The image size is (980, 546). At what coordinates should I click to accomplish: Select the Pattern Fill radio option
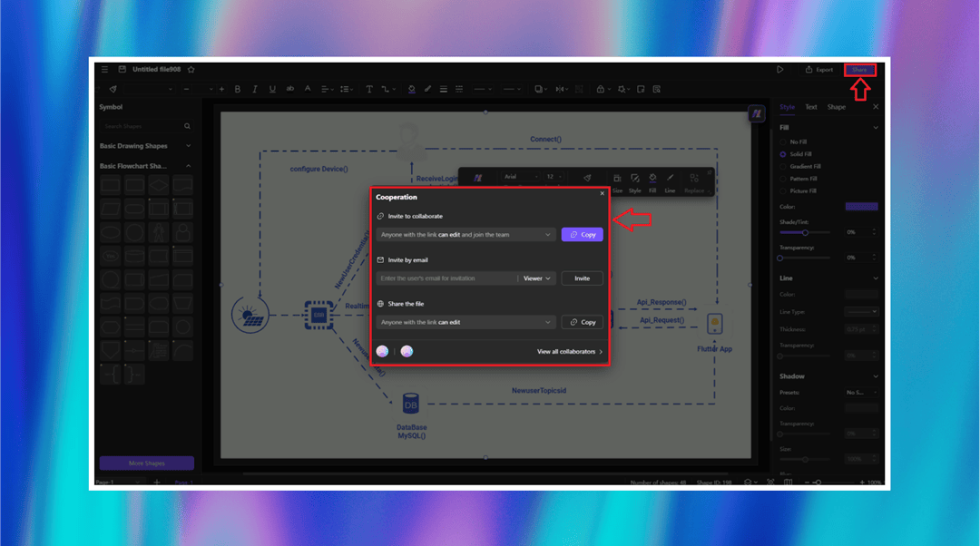point(782,180)
